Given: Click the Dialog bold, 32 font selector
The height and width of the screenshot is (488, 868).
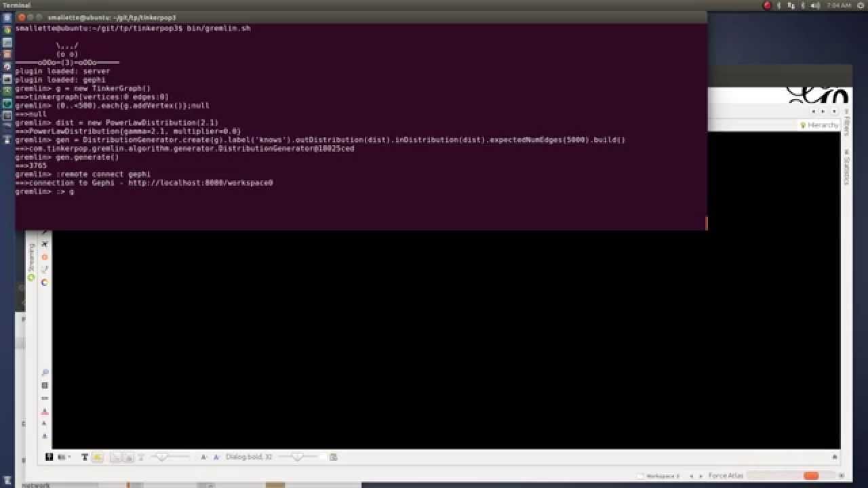Looking at the screenshot, I should point(249,457).
